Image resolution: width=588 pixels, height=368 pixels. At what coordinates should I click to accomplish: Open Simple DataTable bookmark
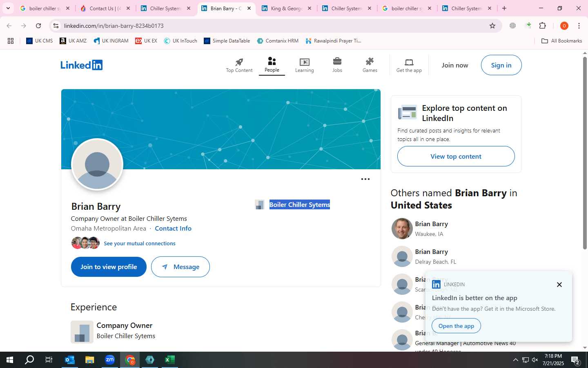coord(227,41)
